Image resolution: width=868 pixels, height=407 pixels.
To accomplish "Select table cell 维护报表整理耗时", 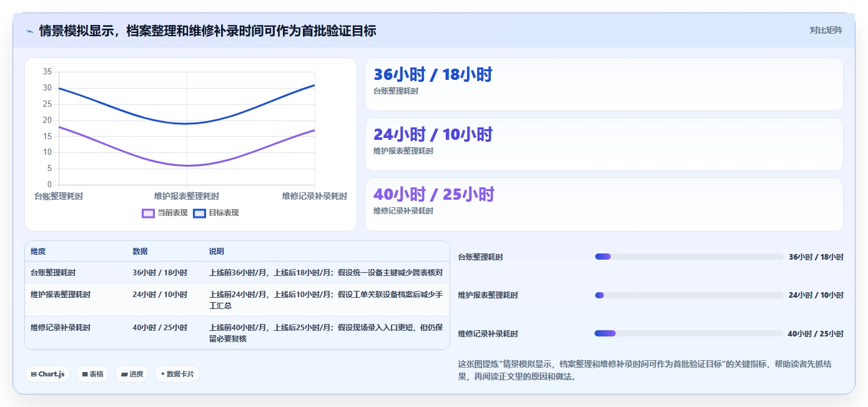I will pos(61,295).
